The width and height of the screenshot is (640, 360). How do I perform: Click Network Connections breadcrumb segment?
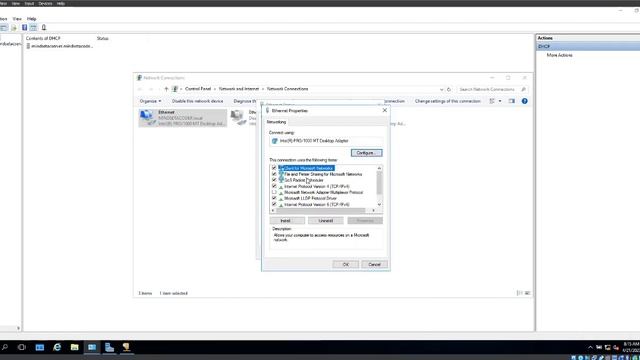click(287, 89)
